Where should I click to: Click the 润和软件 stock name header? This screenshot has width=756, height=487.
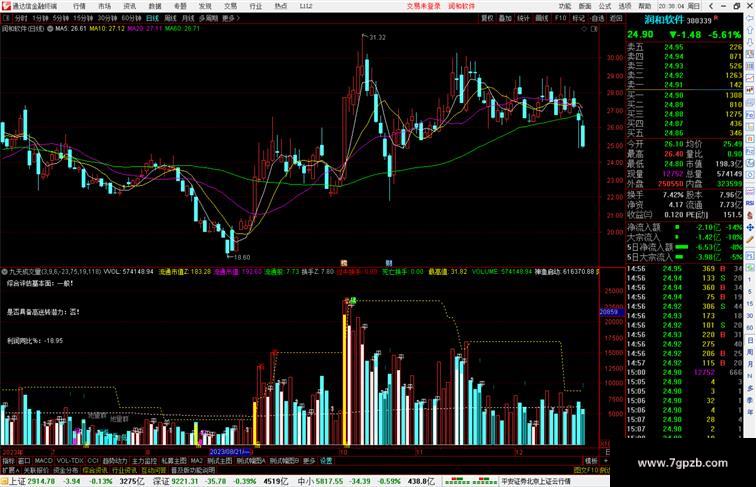point(664,20)
